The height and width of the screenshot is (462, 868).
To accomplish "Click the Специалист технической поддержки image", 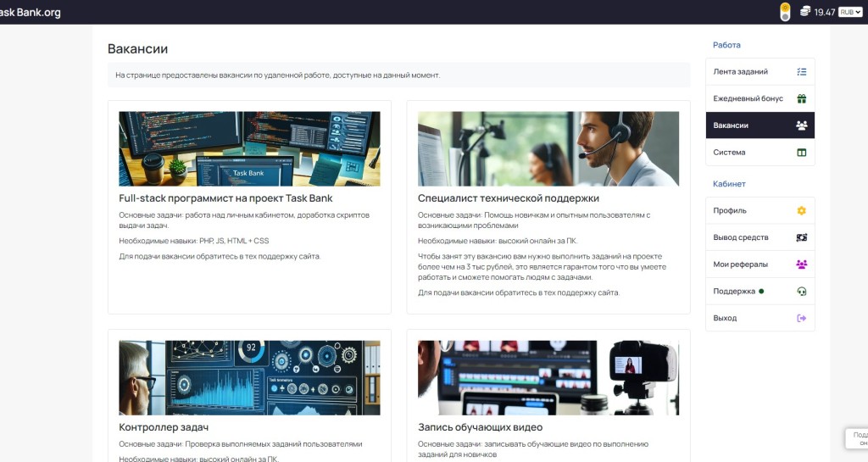I will (548, 149).
